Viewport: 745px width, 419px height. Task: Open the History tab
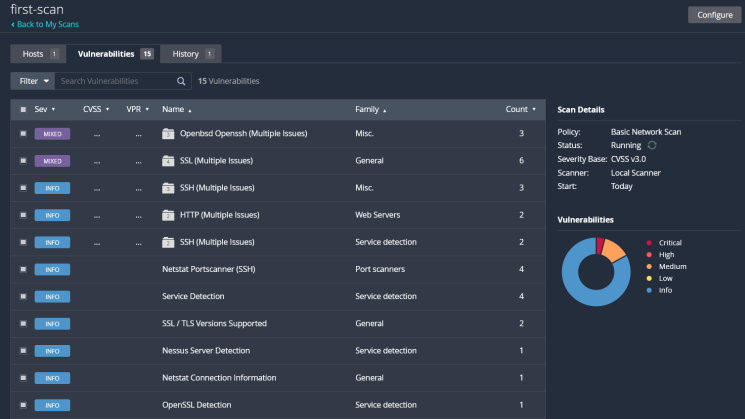192,54
